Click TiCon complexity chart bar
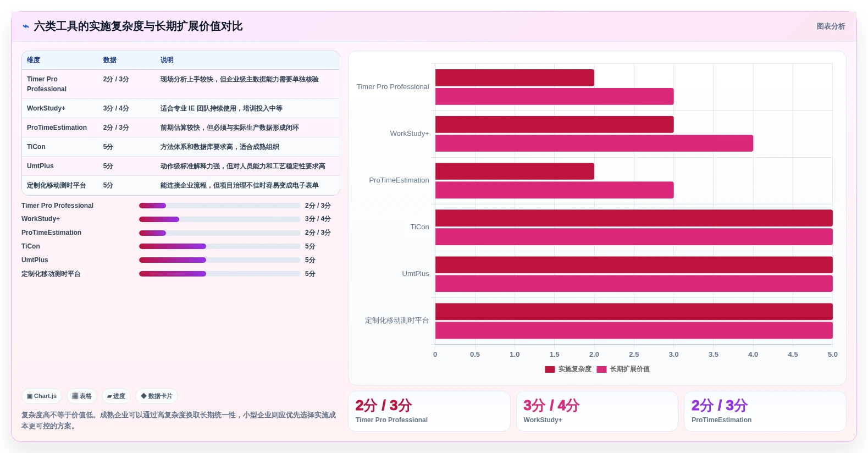 pyautogui.click(x=634, y=218)
